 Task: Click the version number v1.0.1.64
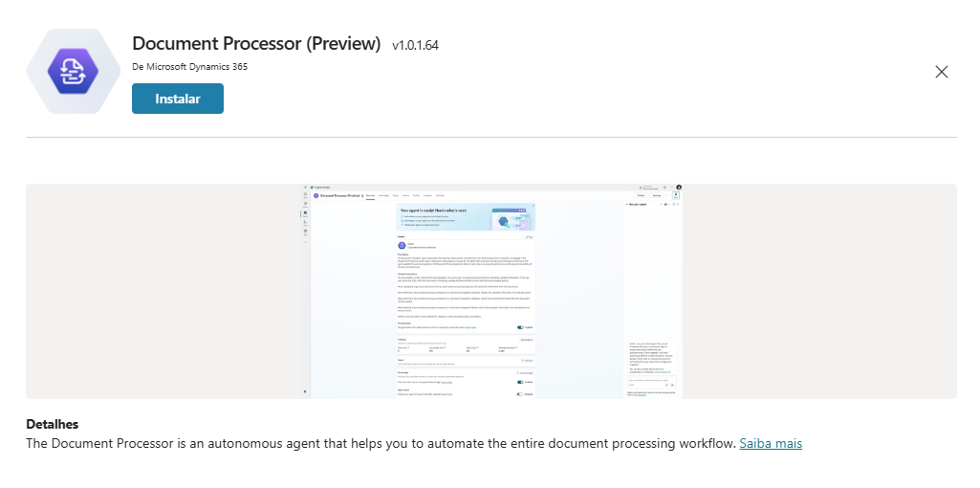[415, 46]
